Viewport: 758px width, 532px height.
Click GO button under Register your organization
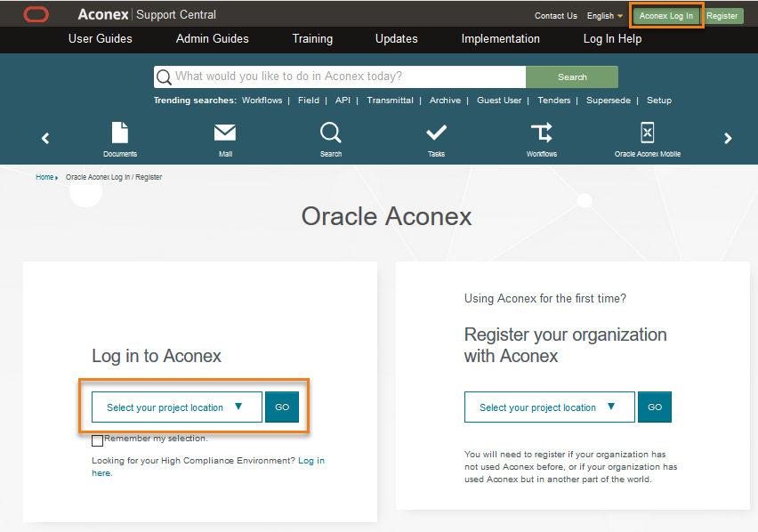(655, 407)
